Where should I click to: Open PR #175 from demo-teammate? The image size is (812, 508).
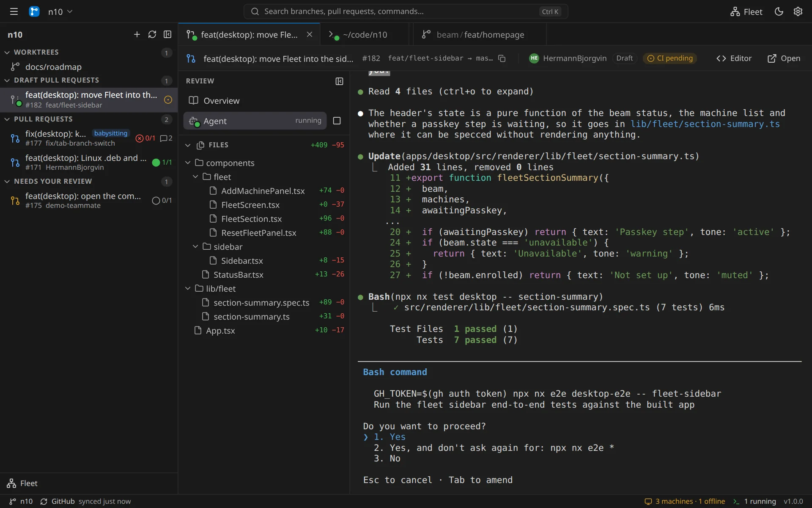pyautogui.click(x=89, y=200)
